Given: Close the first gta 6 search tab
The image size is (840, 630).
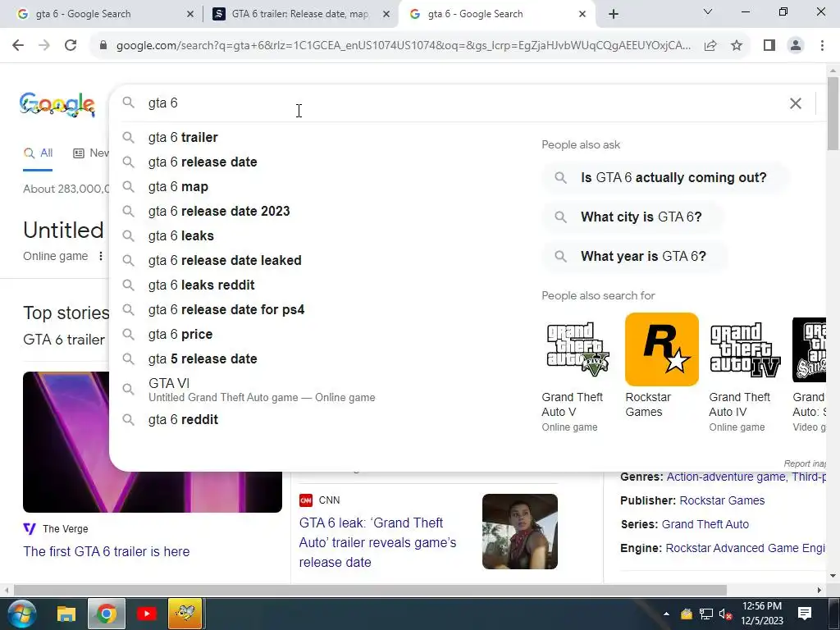Looking at the screenshot, I should [190, 14].
